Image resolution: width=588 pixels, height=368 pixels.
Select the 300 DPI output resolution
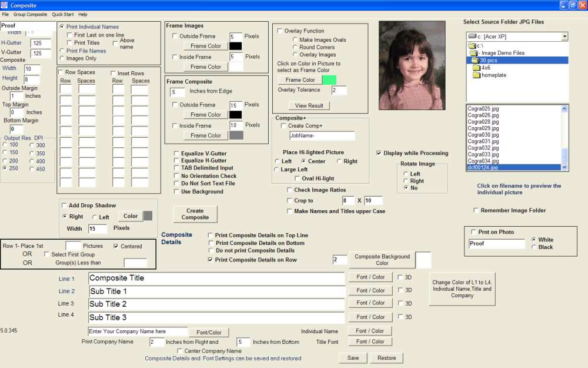coord(31,145)
